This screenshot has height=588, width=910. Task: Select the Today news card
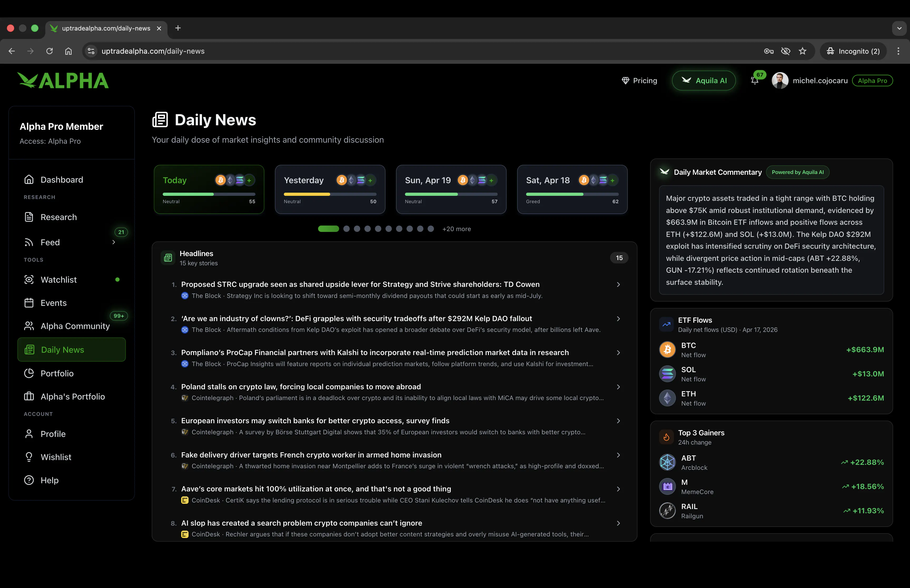209,190
